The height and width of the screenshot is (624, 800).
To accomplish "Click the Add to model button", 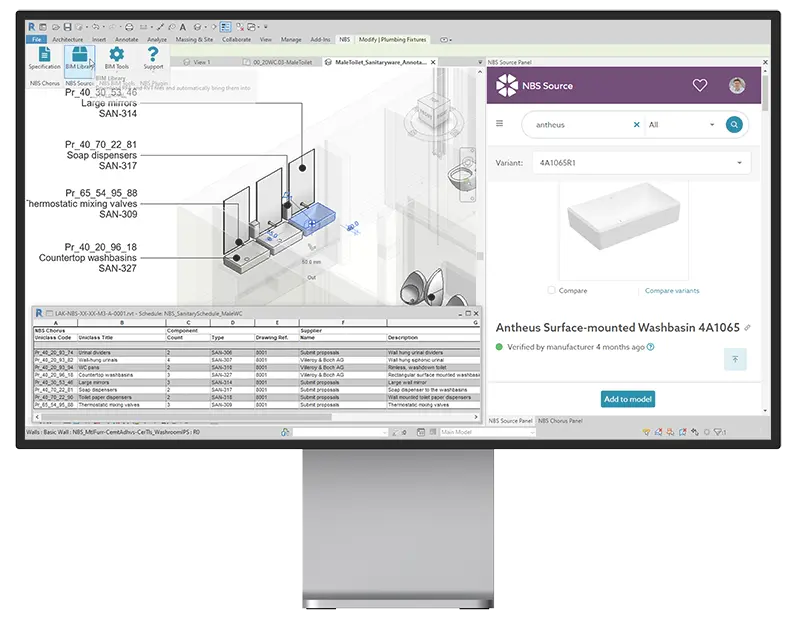I will [x=629, y=400].
